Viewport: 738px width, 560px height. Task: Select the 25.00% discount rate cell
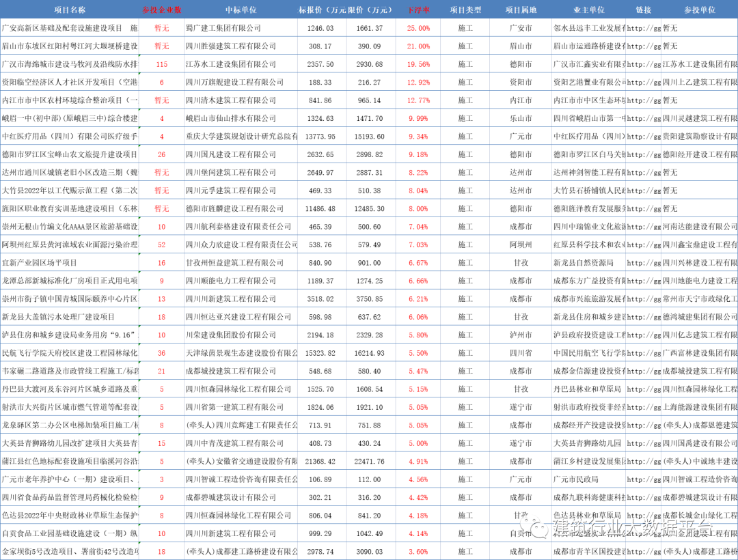point(418,28)
